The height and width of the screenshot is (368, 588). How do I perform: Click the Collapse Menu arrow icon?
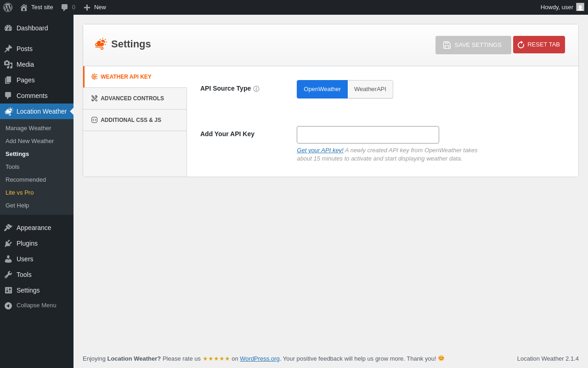point(8,305)
